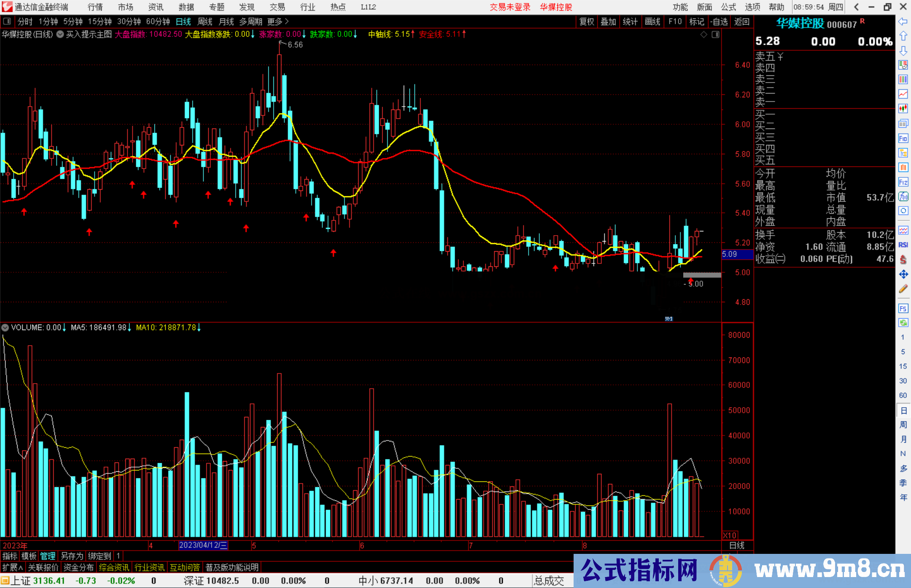Switch to yearly period '年' in sidebar
The image size is (911, 588).
(x=903, y=497)
